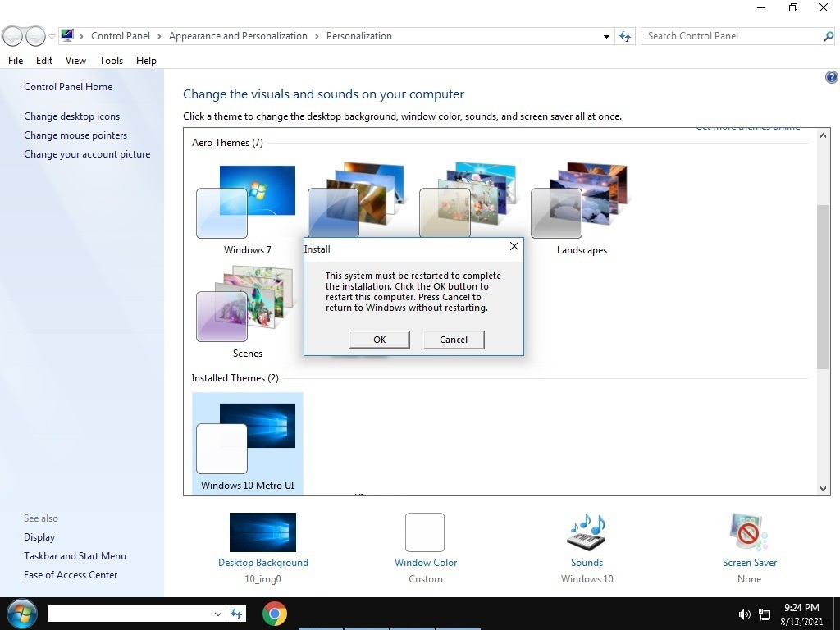Open the Window Color settings icon

(x=425, y=532)
